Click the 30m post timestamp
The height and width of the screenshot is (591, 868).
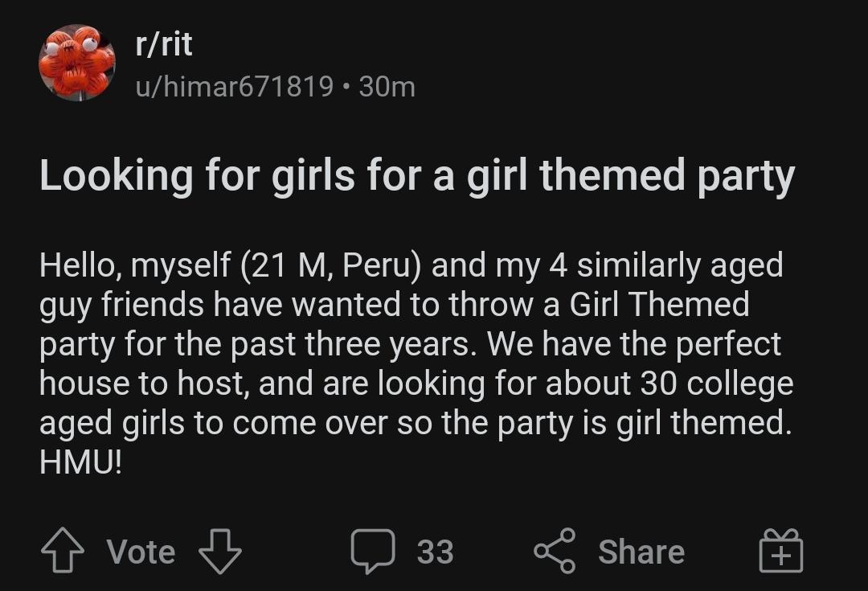[387, 87]
